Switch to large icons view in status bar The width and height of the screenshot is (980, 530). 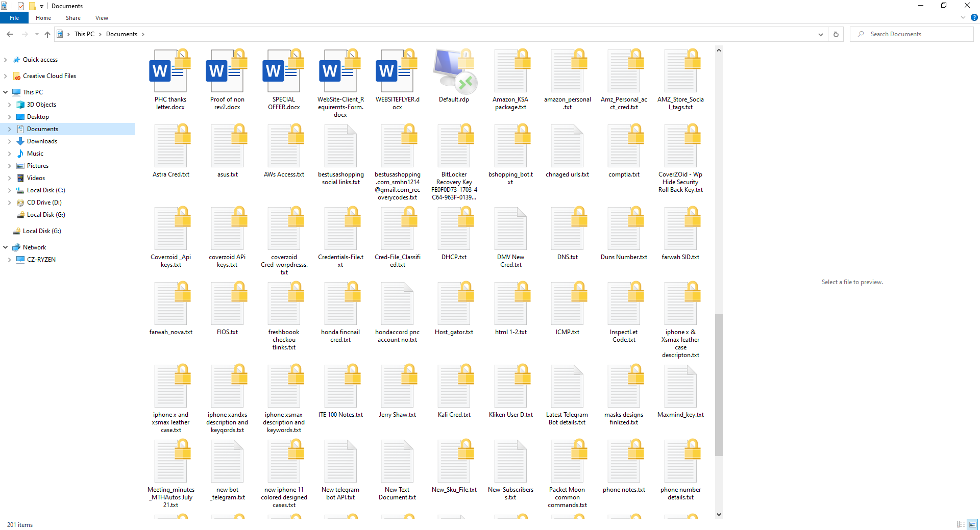click(x=973, y=524)
